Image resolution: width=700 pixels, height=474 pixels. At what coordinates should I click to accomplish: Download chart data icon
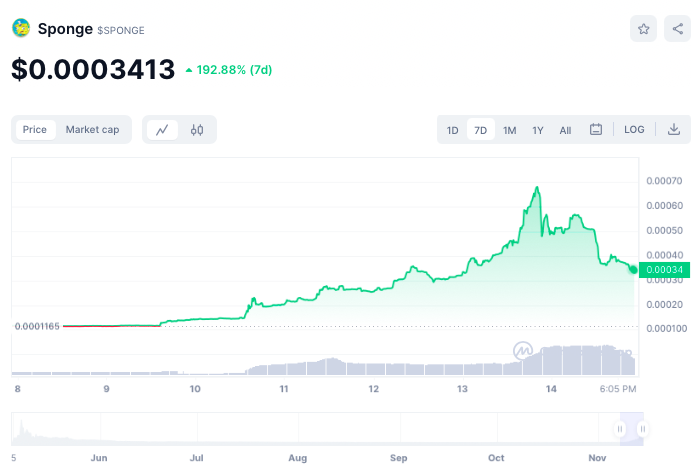tap(674, 130)
